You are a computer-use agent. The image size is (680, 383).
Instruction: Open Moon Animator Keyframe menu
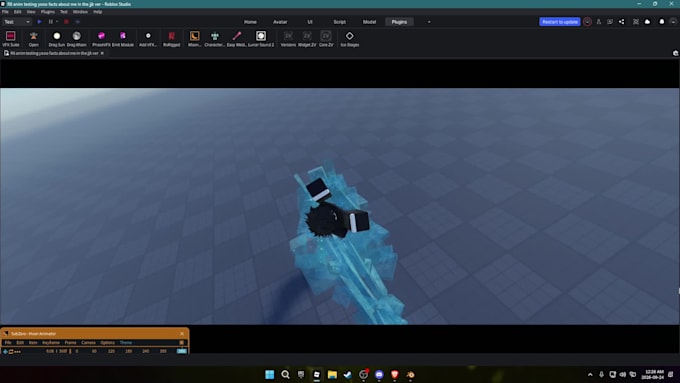(x=51, y=343)
